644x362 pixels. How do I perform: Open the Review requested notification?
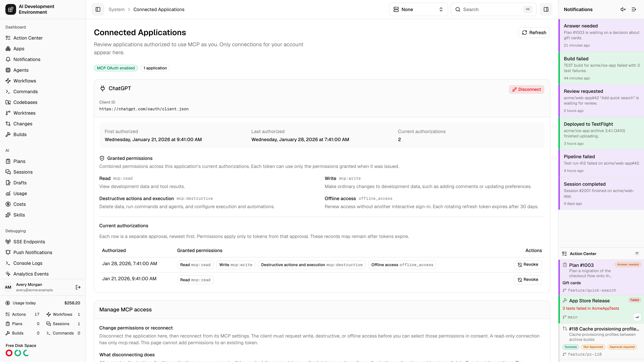click(x=601, y=101)
